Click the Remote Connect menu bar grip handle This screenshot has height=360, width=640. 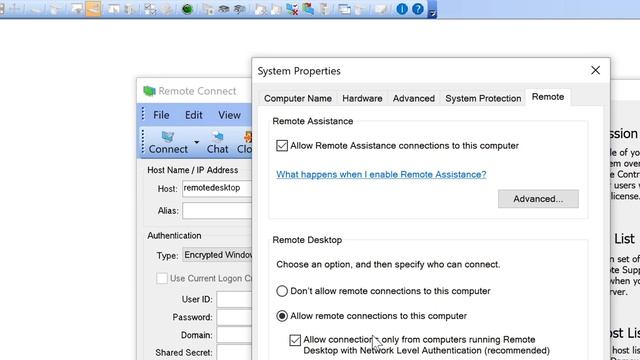(x=143, y=114)
